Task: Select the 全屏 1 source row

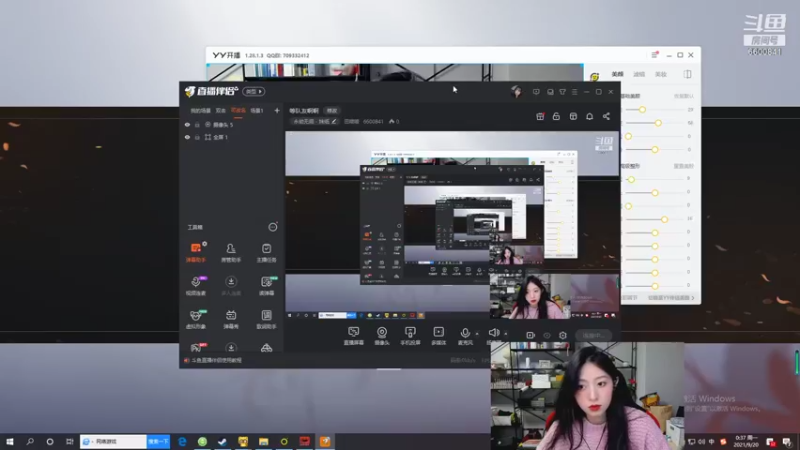Action: pyautogui.click(x=232, y=137)
